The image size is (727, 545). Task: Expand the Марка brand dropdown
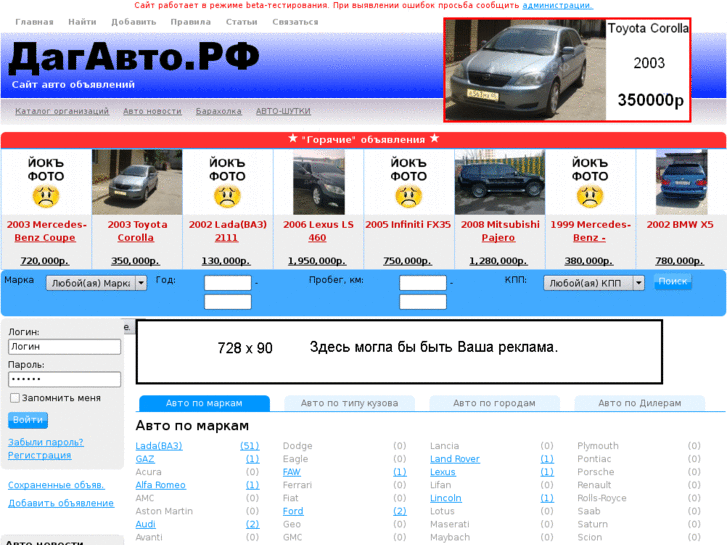tap(96, 283)
